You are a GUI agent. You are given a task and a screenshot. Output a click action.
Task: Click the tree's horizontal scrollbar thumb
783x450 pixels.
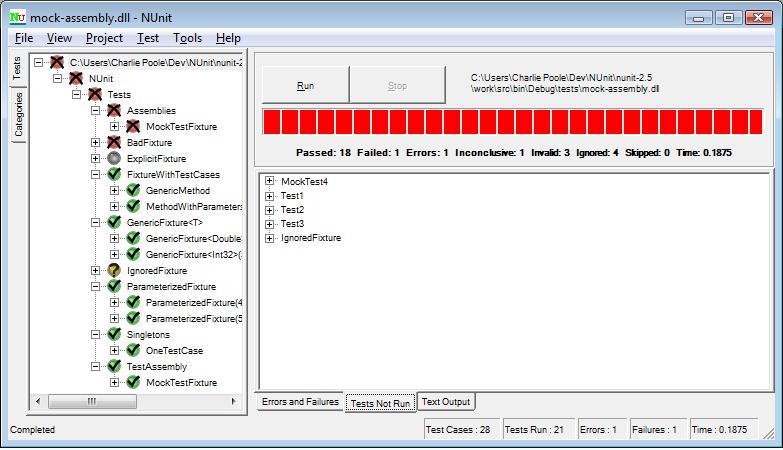[92, 401]
